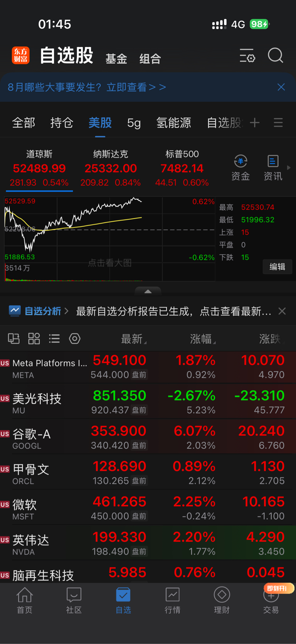Screen dimensions: 296x644
Task: Tap 最高 value 52530.74
Action: (x=258, y=207)
